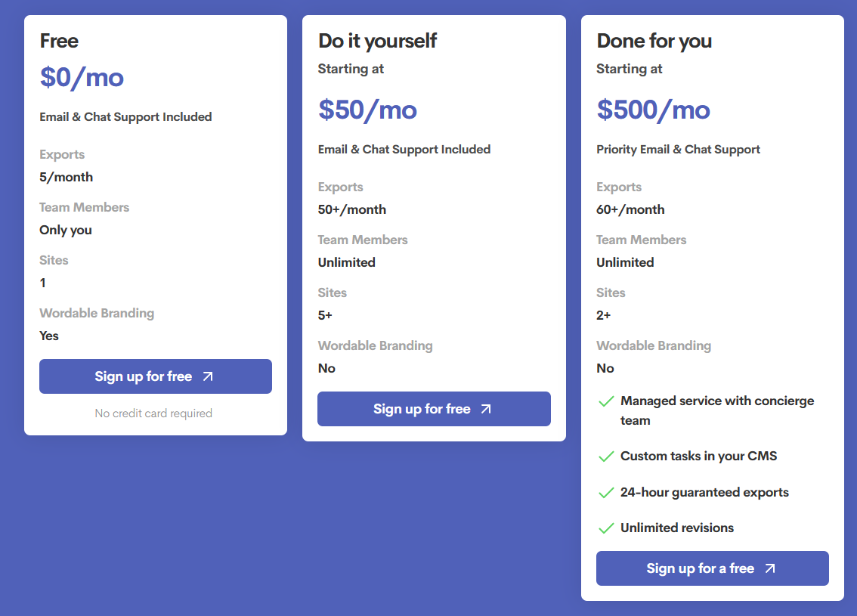Click the checkmark beside 24-hour guaranteed exports
Viewport: 857px width, 616px height.
[x=605, y=493]
